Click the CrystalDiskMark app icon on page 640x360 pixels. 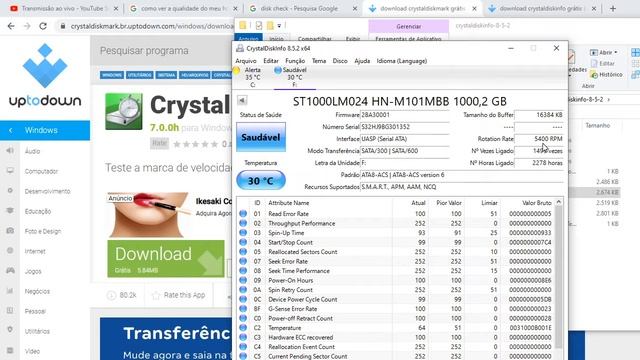tap(124, 111)
